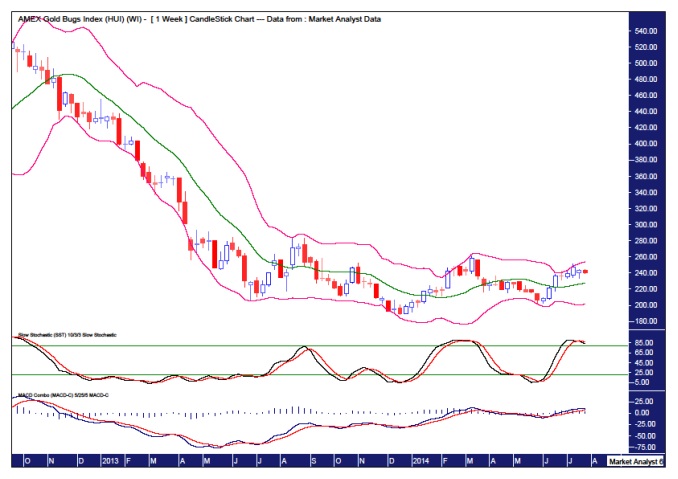Select the -75.00 MACD scale value
The width and height of the screenshot is (678, 479).
pyautogui.click(x=645, y=448)
